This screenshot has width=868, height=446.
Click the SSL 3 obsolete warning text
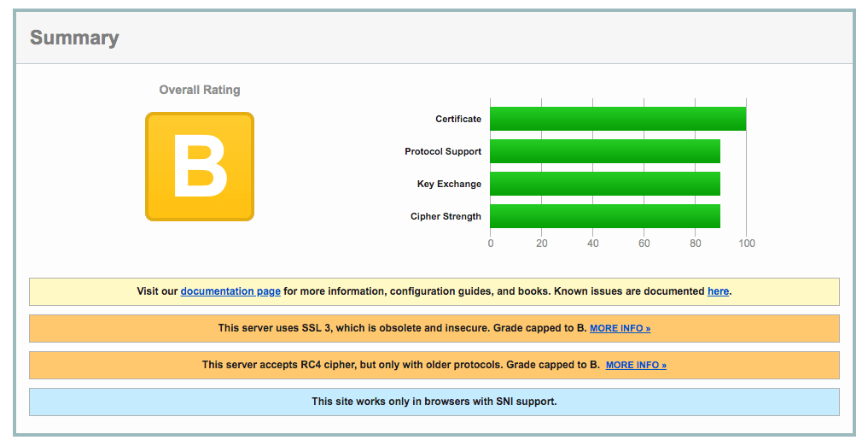point(401,328)
